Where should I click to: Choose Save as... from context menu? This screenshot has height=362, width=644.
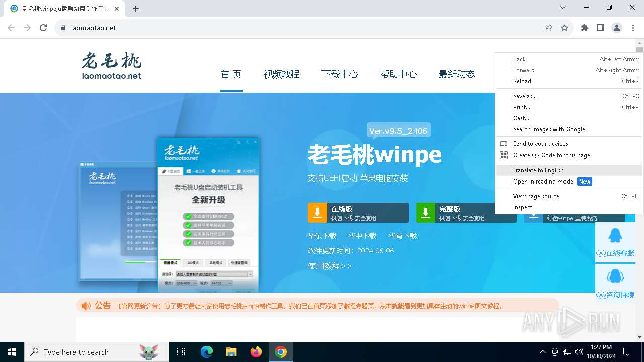click(x=569, y=96)
